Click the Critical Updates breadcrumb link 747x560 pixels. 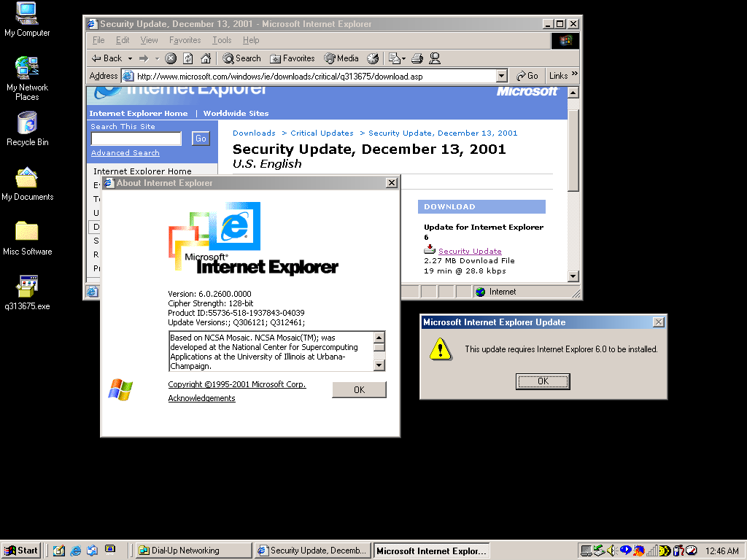coord(322,133)
